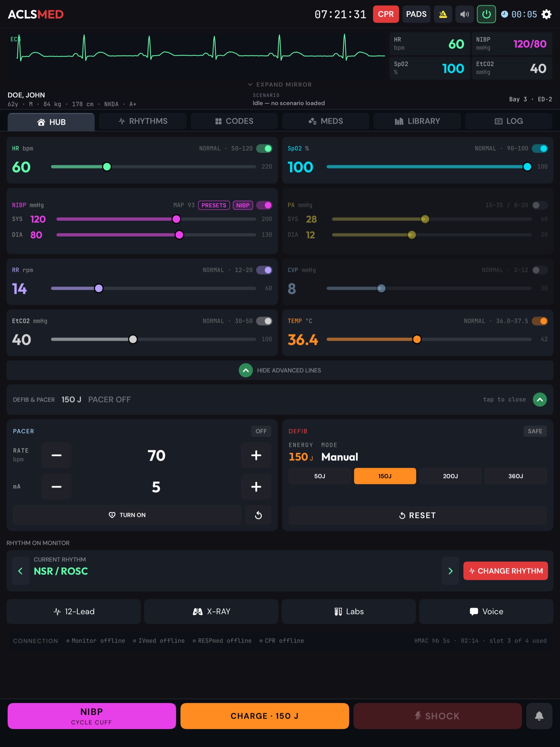Switch to the CODES tab

(234, 121)
